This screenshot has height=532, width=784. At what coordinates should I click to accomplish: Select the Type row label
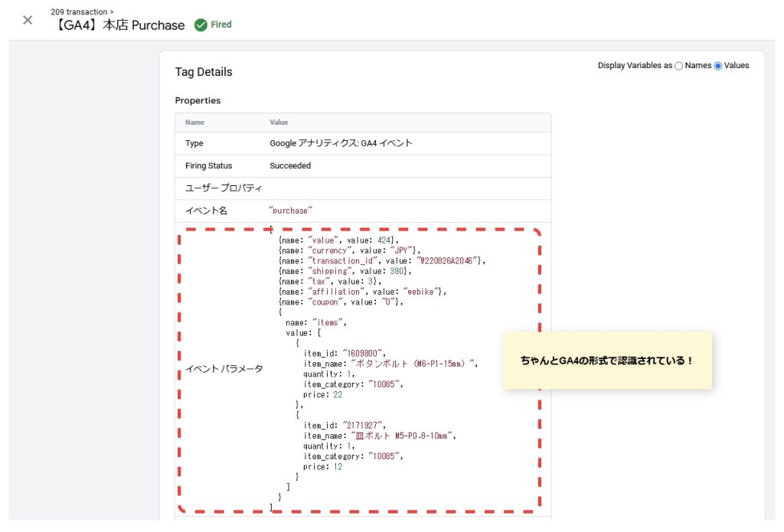[194, 143]
